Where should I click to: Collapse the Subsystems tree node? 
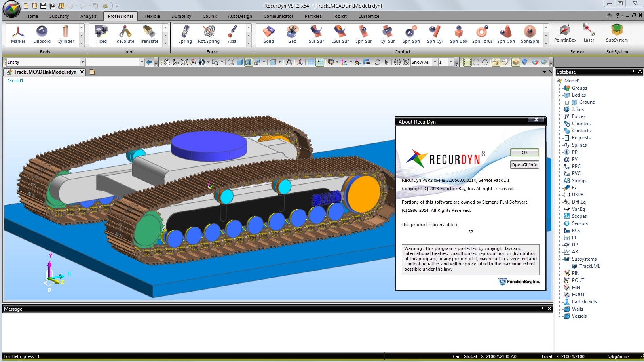tap(560, 259)
